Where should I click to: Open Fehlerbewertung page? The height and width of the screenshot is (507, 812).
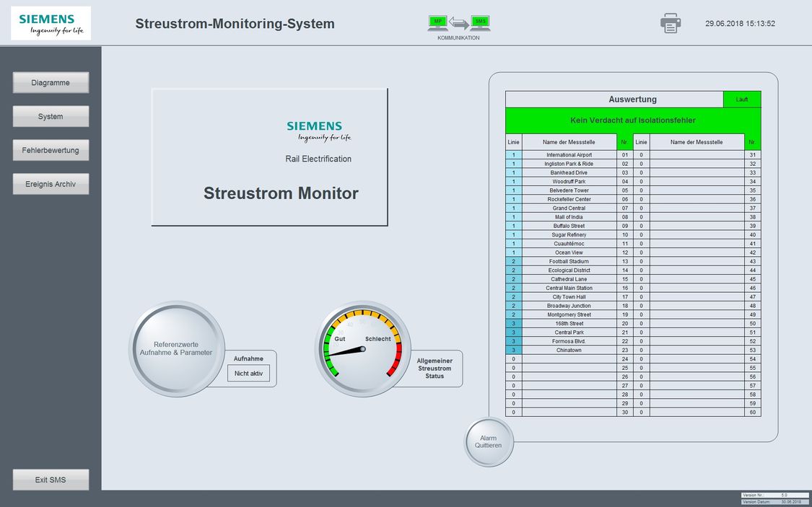pyautogui.click(x=51, y=150)
